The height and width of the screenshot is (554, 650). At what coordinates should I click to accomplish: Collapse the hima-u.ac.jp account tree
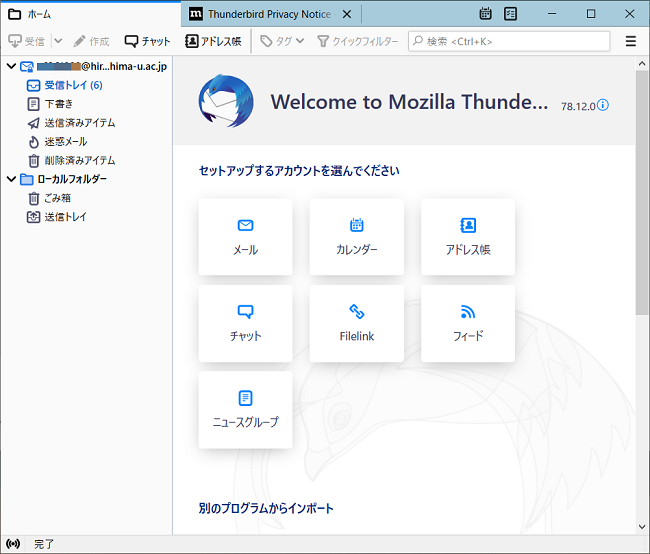click(11, 66)
